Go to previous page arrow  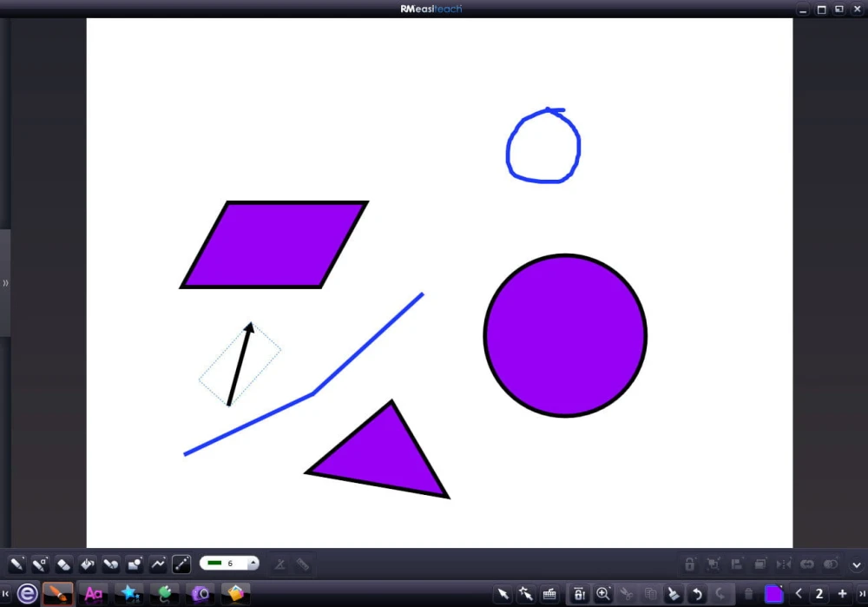tap(799, 594)
